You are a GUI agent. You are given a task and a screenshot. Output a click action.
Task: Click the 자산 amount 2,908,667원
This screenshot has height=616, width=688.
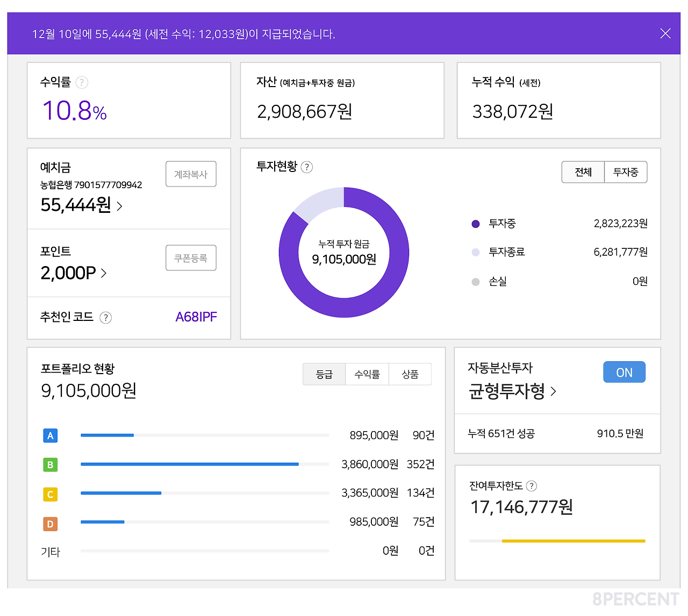coord(305,112)
